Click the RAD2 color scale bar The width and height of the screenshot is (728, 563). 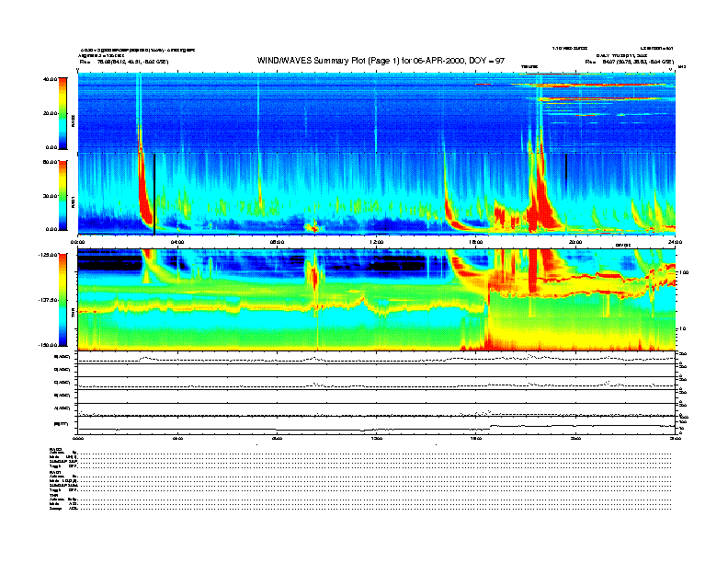coord(63,113)
